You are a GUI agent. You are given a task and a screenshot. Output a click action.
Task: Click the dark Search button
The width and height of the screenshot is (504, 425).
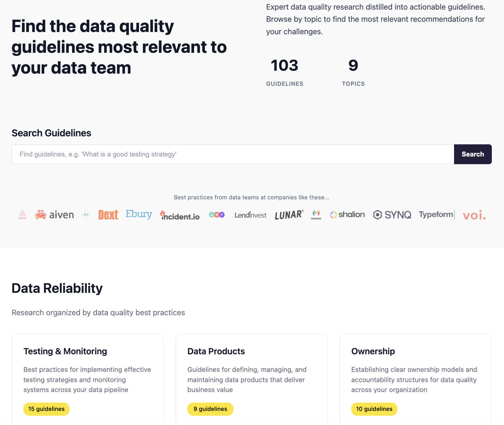473,154
